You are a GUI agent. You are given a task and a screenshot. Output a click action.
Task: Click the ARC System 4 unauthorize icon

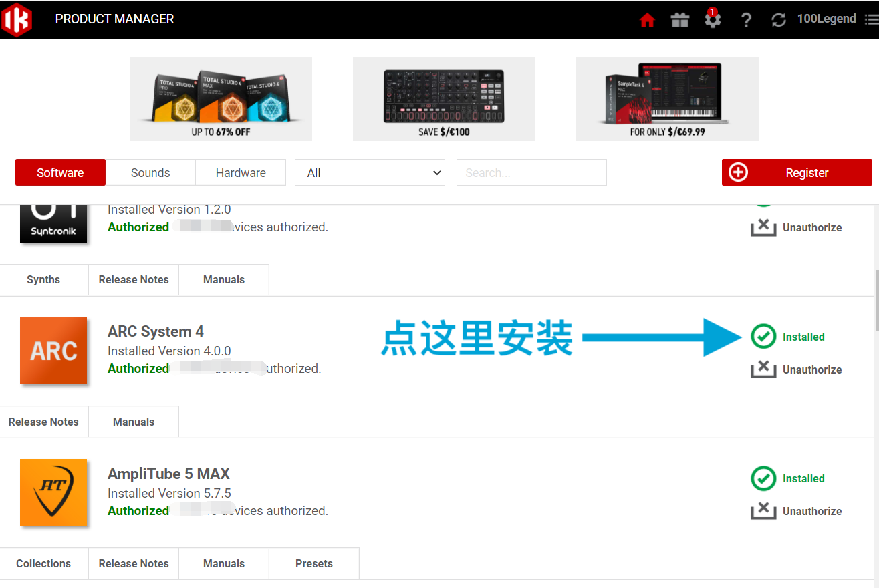point(763,370)
